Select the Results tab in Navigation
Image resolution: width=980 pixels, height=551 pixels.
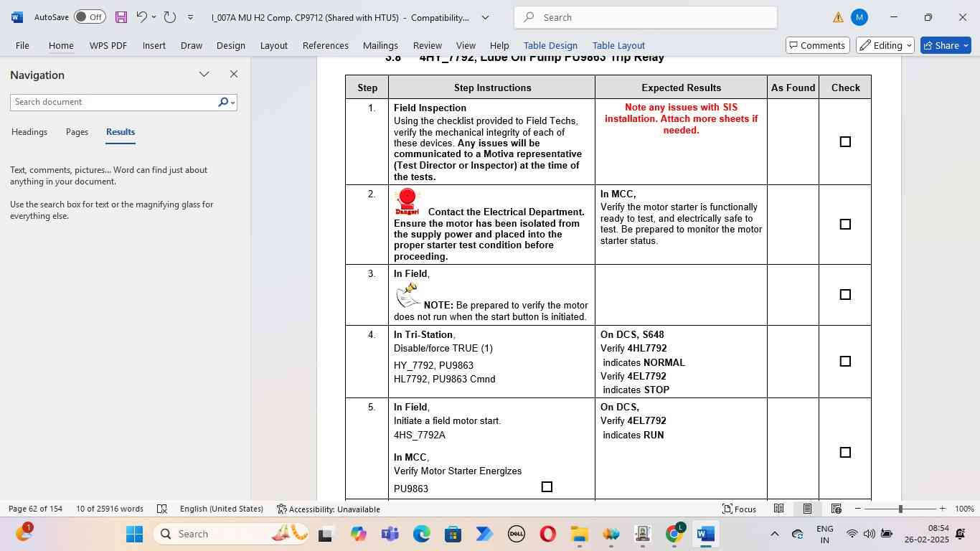(121, 132)
